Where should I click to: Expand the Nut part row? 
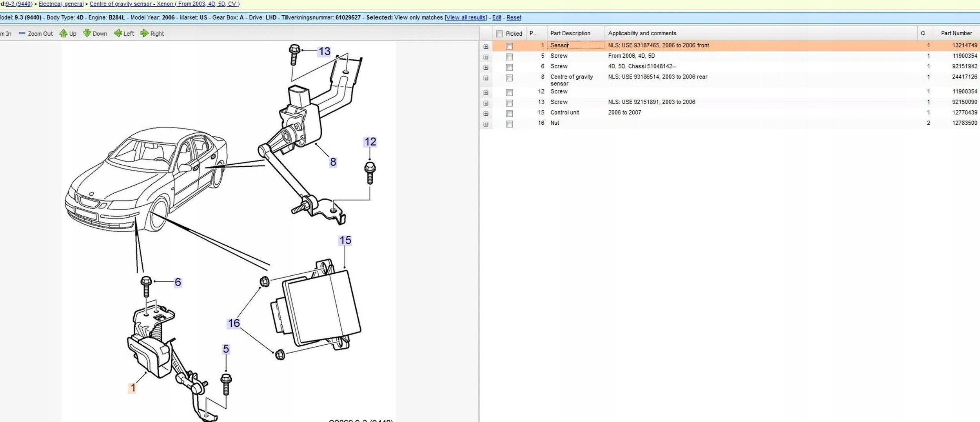486,124
